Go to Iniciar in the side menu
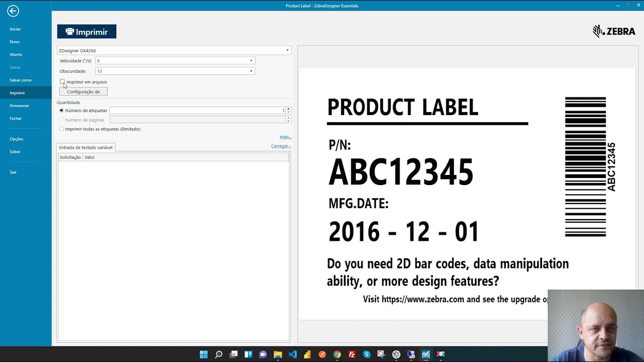Image resolution: width=644 pixels, height=362 pixels. (x=15, y=29)
